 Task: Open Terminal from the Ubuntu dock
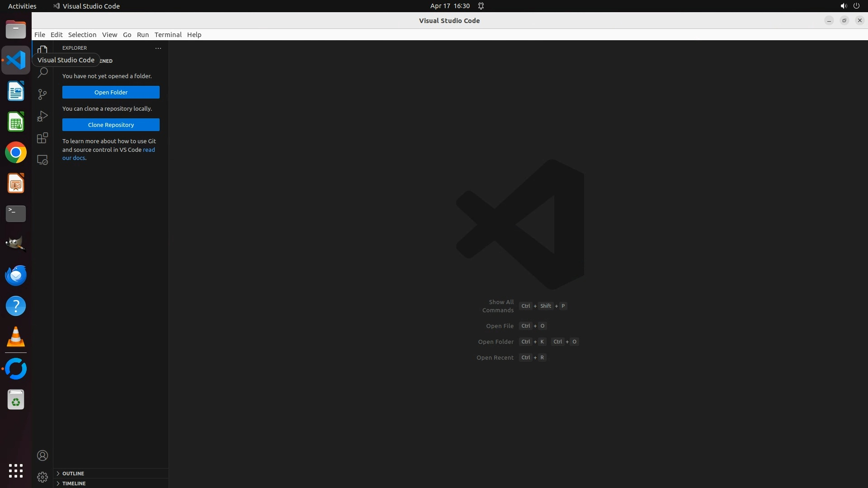[x=16, y=214]
